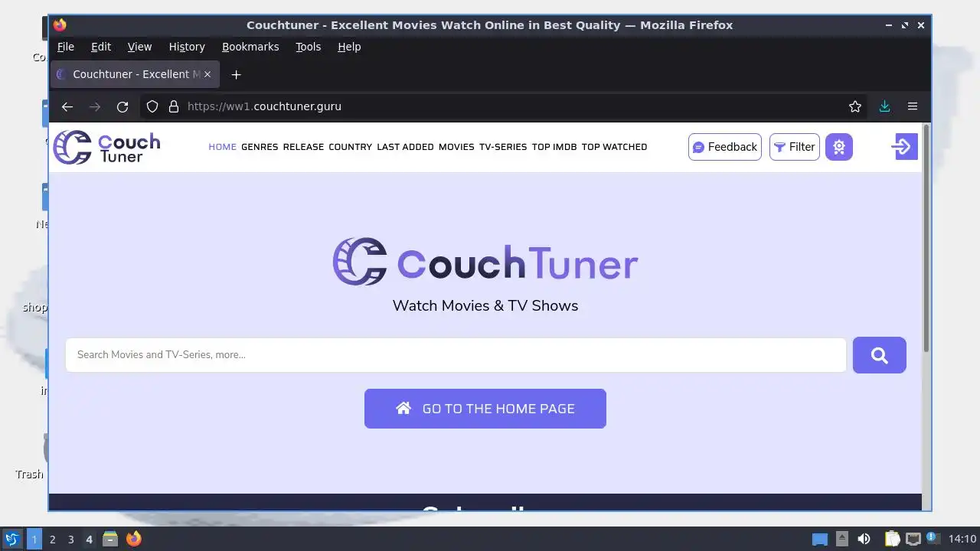Click the site padlock icon
980x551 pixels.
[174, 106]
